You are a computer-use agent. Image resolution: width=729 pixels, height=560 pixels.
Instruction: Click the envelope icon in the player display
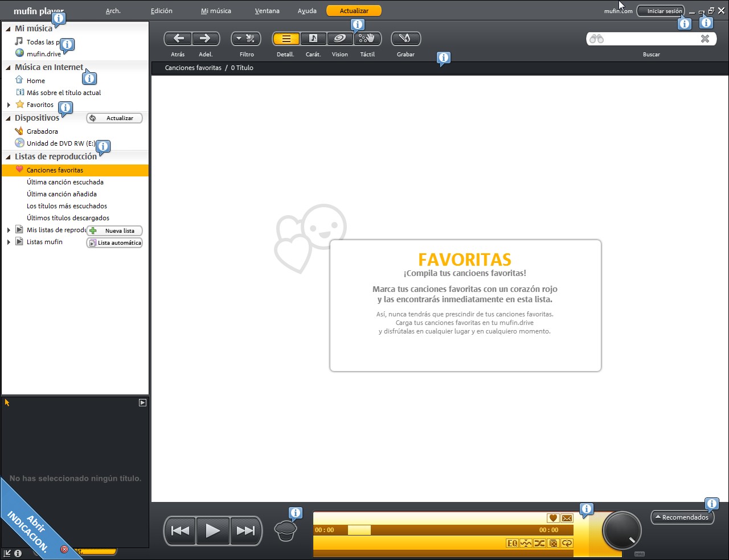click(567, 518)
